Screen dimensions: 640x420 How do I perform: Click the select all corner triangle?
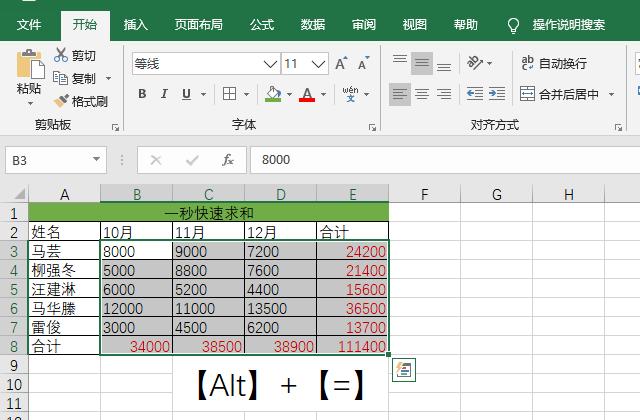[19, 193]
